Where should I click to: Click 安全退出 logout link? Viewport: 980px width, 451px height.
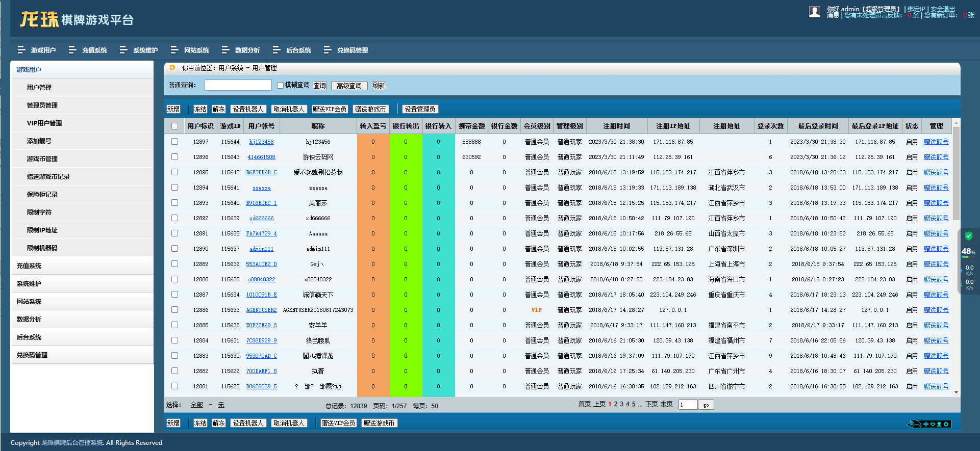coord(943,9)
